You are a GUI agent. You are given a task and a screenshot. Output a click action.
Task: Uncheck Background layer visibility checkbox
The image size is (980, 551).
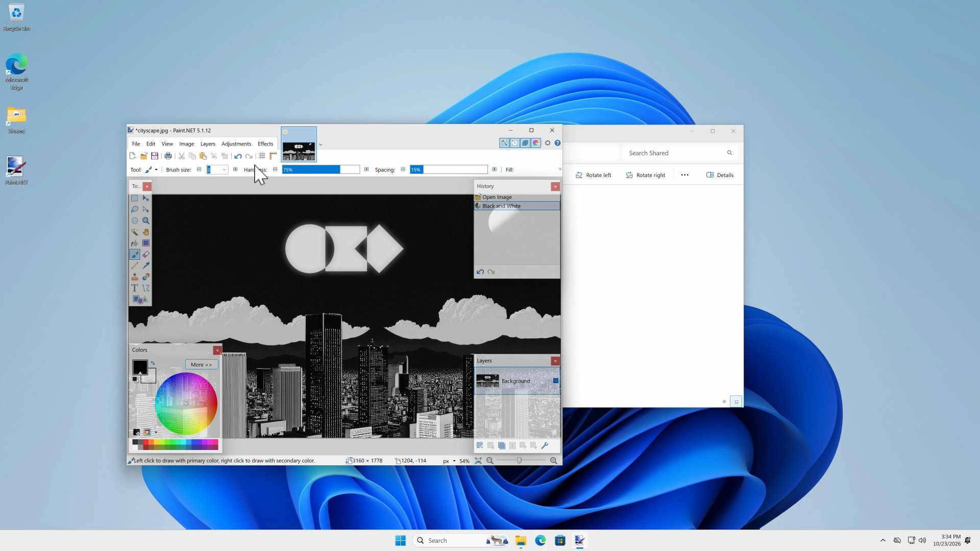(x=556, y=381)
